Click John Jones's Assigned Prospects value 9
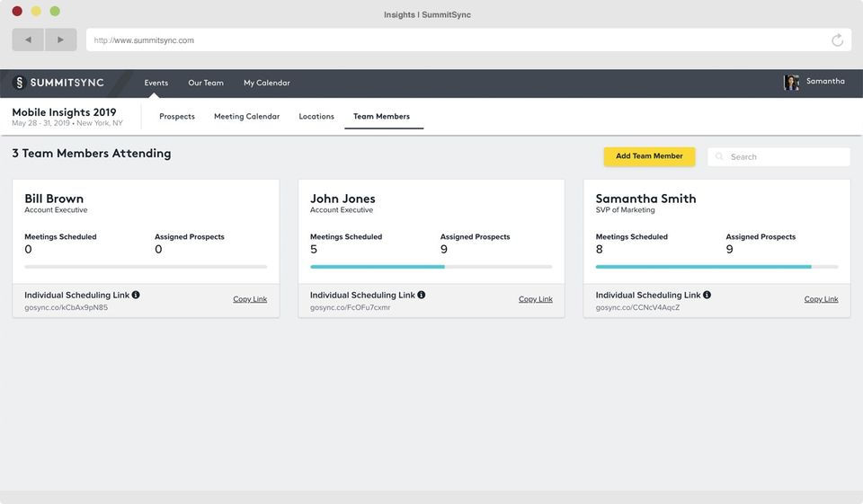The height and width of the screenshot is (504, 863). tap(443, 249)
